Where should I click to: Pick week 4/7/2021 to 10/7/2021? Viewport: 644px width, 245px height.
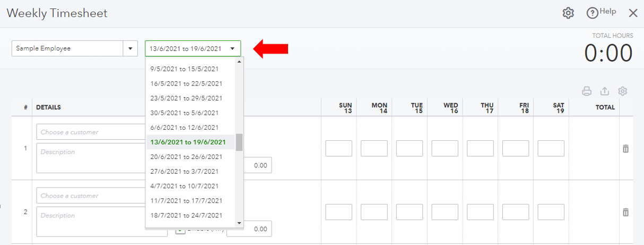tap(184, 186)
